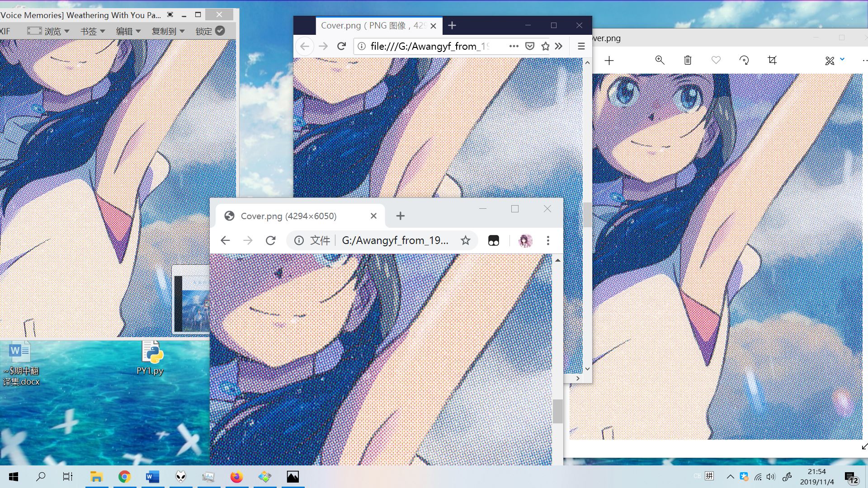Click the Firefox address bar file URL

[429, 46]
